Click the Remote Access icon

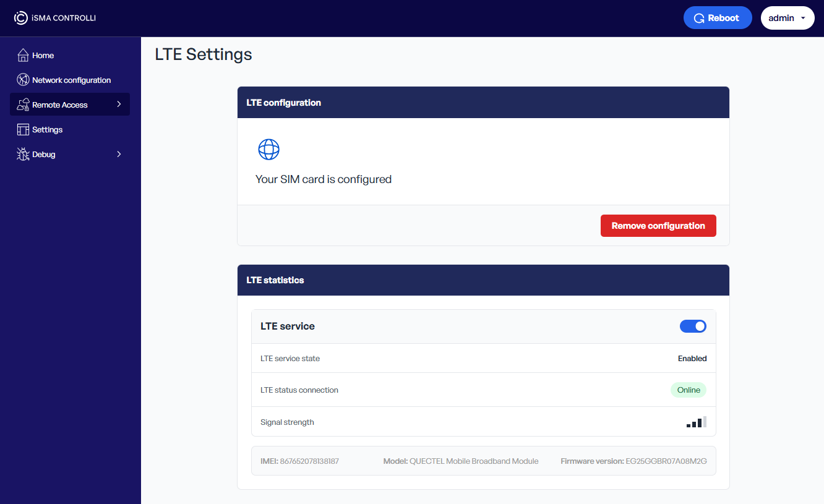click(x=22, y=104)
